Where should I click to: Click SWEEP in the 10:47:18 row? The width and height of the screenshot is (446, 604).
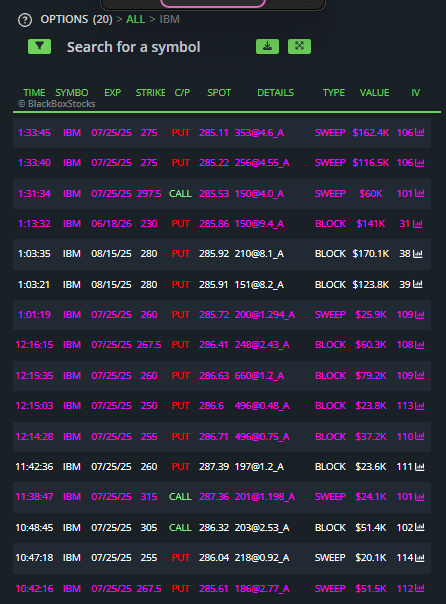(x=330, y=557)
